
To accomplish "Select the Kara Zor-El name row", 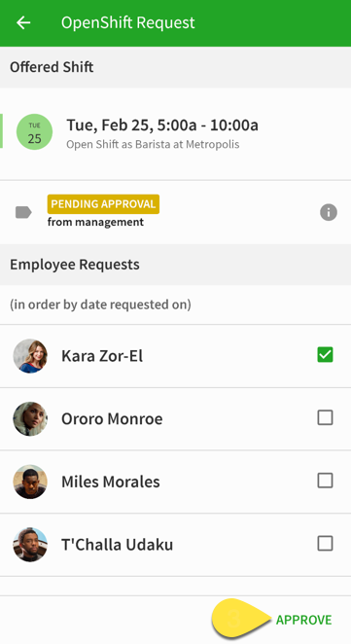I will [175, 356].
